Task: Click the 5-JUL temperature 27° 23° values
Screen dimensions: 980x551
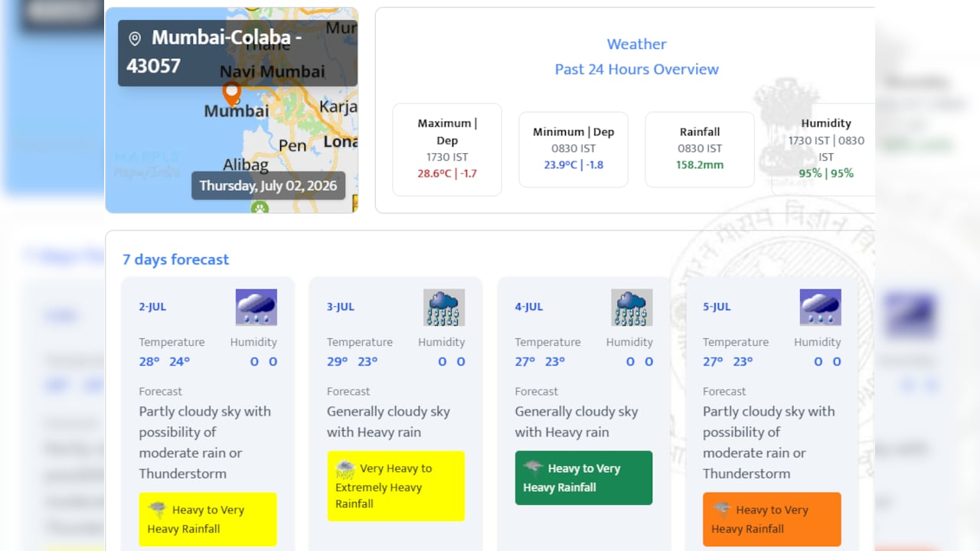Action: pos(728,362)
